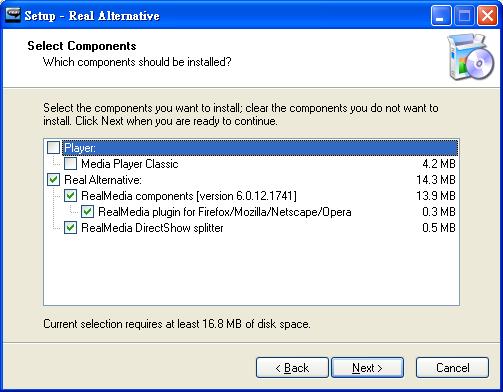Image resolution: width=503 pixels, height=392 pixels.
Task: Click the installer box and disc icon
Action: (x=471, y=57)
